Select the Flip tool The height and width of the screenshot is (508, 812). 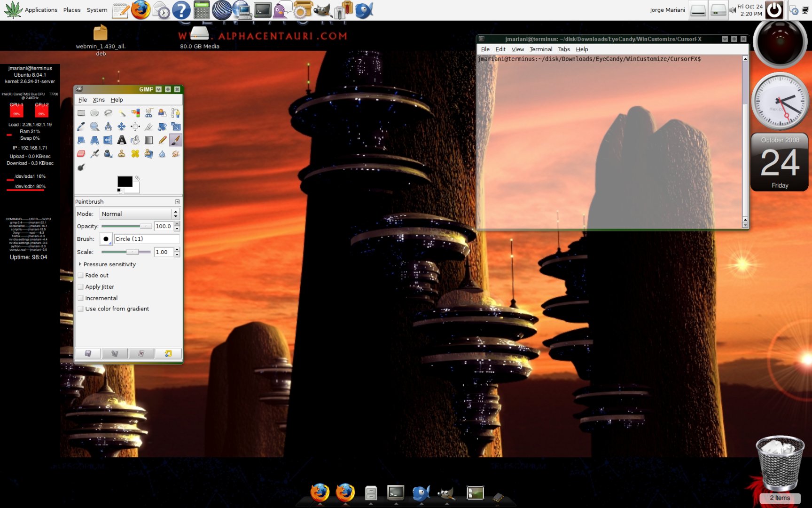(108, 140)
